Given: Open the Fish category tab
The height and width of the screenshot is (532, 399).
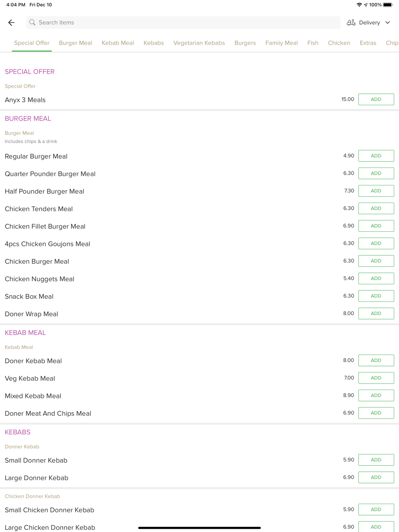Looking at the screenshot, I should (313, 43).
